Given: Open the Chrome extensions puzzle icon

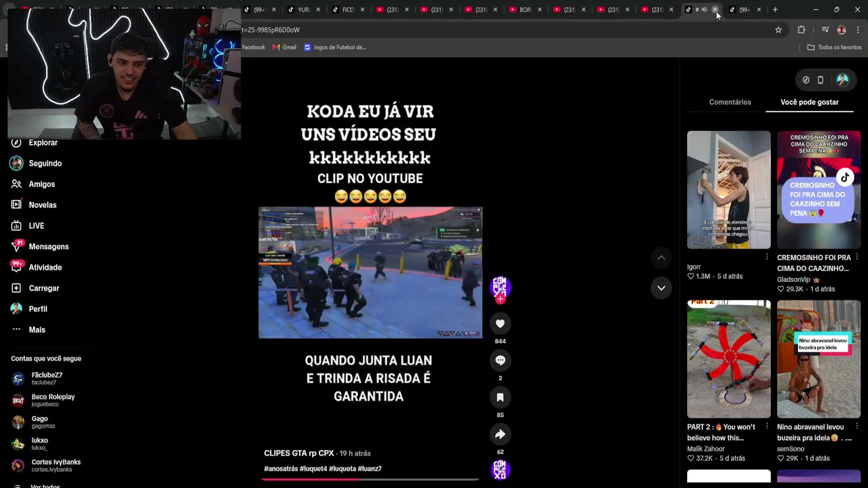Looking at the screenshot, I should coord(802,30).
